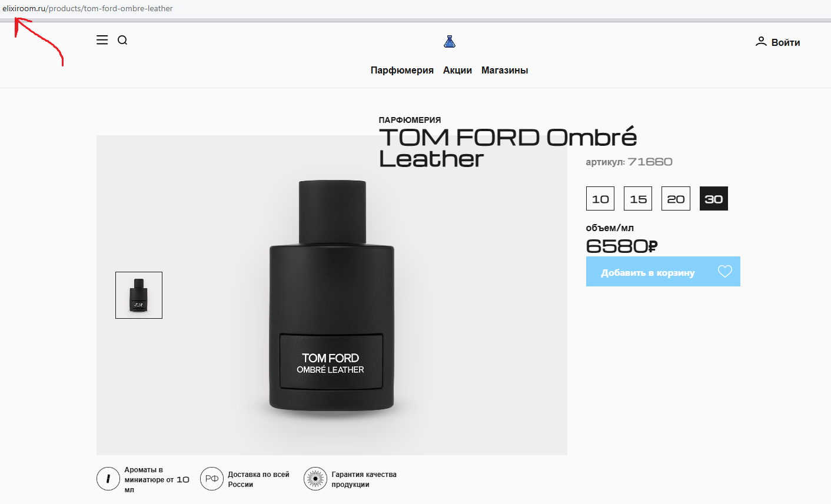Add to wishlist with heart icon
This screenshot has width=831, height=504.
coord(725,271)
